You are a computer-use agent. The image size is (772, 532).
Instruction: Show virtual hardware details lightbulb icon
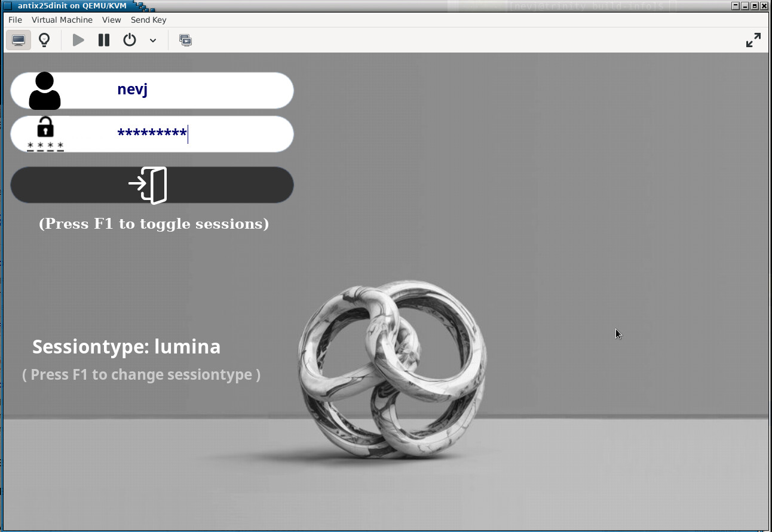[x=44, y=40]
